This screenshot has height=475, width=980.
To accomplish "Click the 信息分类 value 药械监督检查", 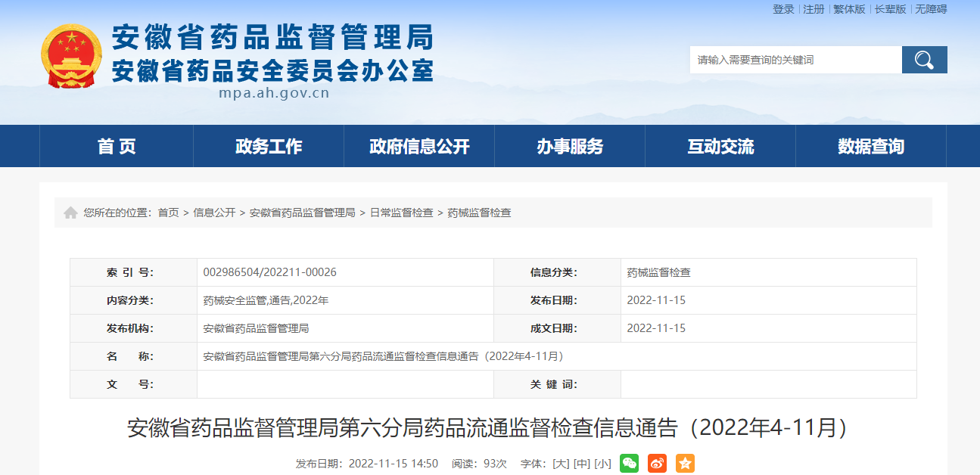I will click(658, 272).
